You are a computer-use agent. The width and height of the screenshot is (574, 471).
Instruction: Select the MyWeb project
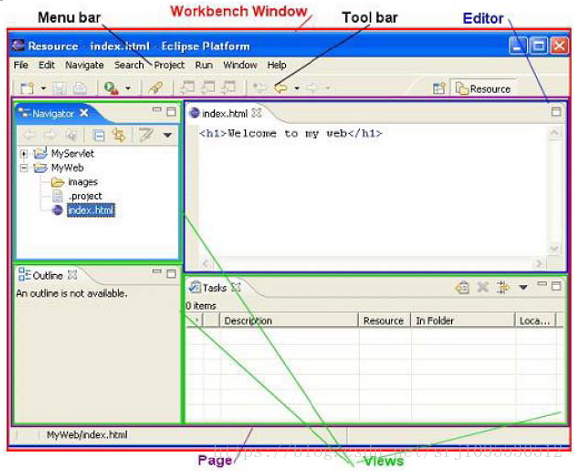pyautogui.click(x=67, y=168)
